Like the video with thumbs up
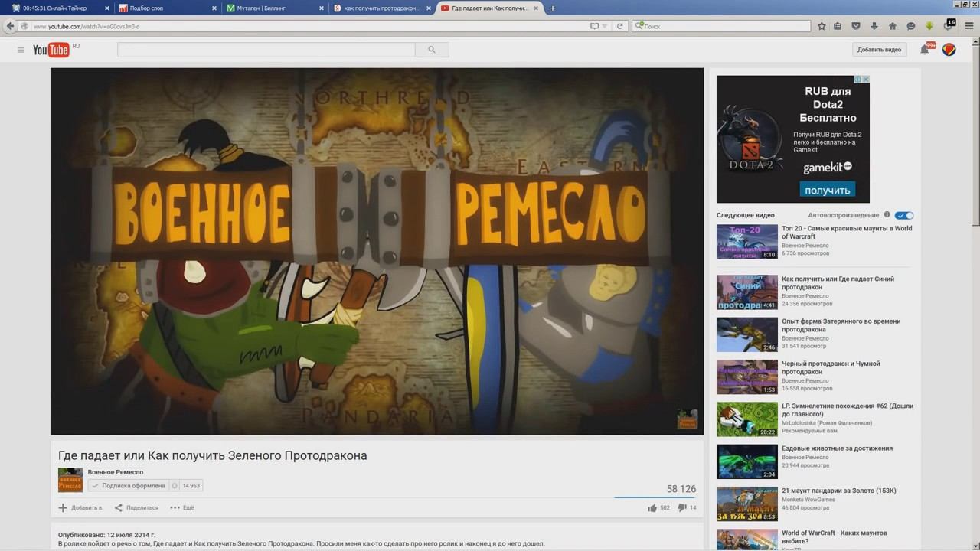The width and height of the screenshot is (980, 551). click(x=652, y=507)
